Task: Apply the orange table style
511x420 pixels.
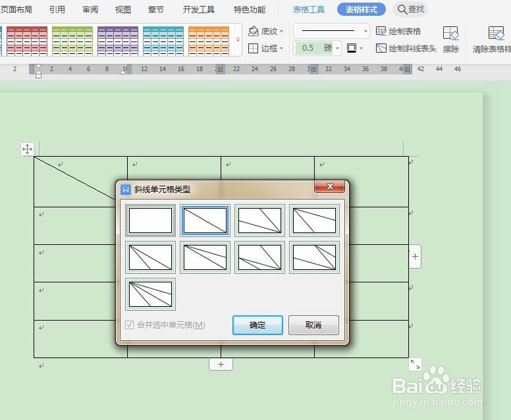Action: tap(209, 41)
